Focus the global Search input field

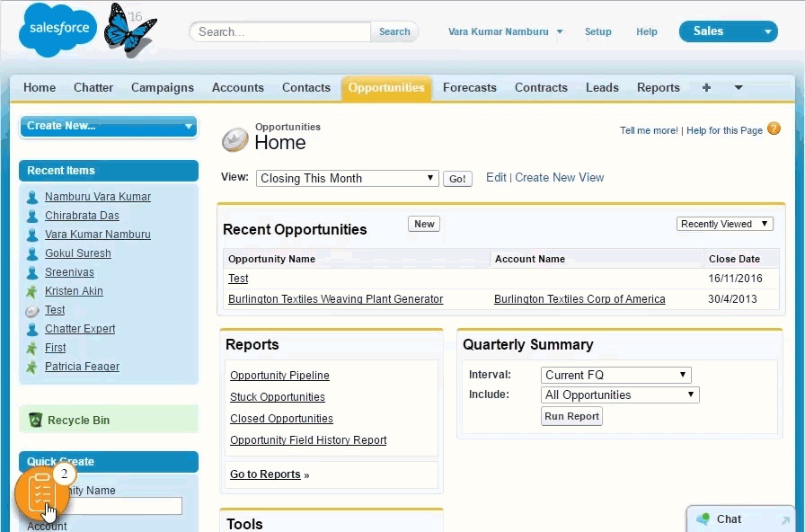[x=280, y=31]
